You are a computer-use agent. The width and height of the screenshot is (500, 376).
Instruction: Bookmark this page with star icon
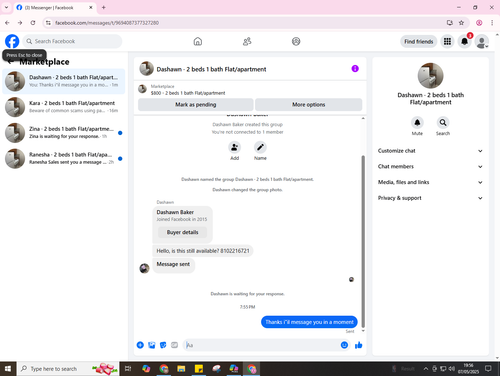pyautogui.click(x=461, y=23)
